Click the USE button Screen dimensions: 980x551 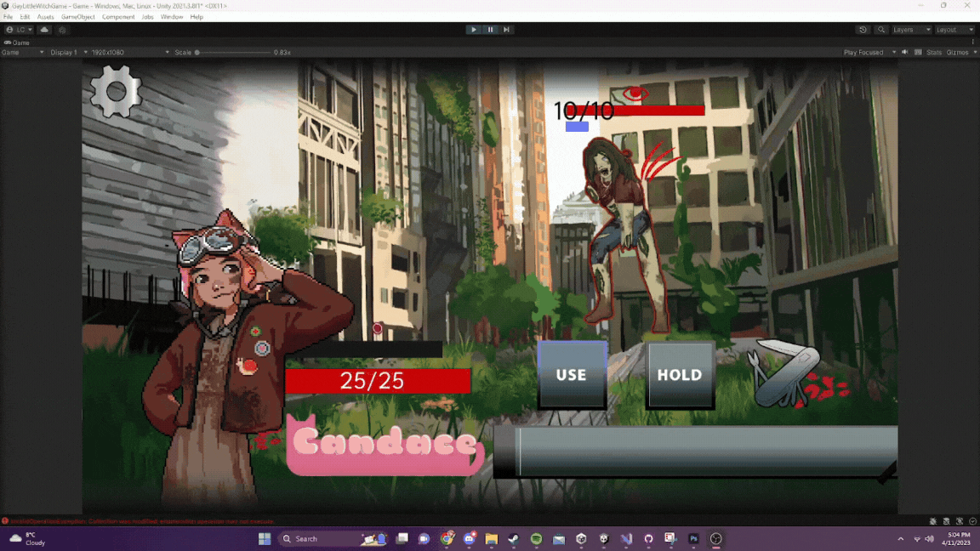[572, 375]
